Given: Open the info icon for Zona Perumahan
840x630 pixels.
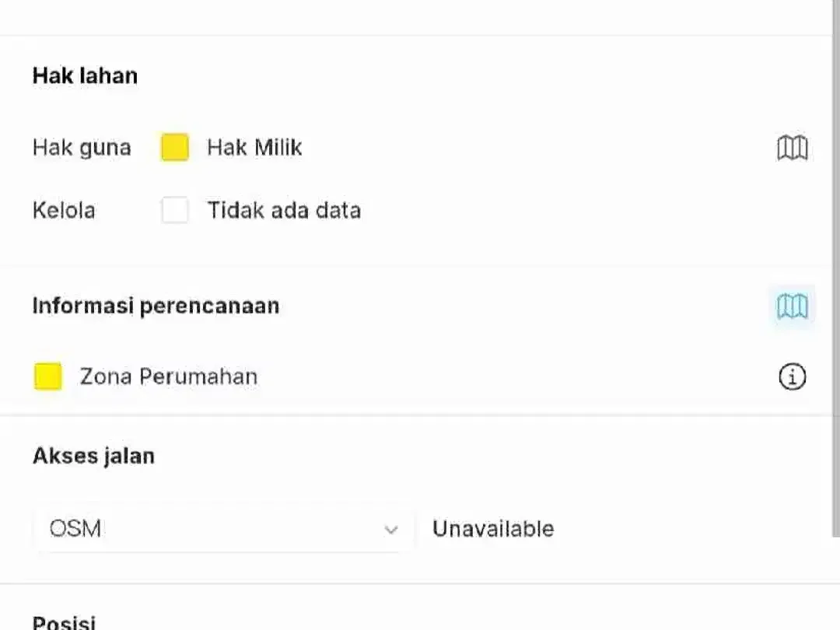Looking at the screenshot, I should click(793, 376).
